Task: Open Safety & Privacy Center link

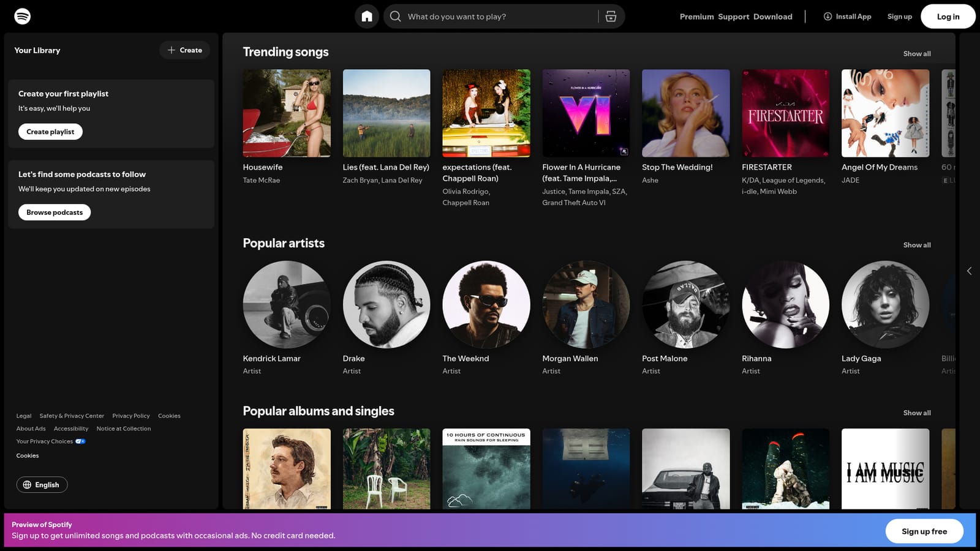Action: (72, 416)
